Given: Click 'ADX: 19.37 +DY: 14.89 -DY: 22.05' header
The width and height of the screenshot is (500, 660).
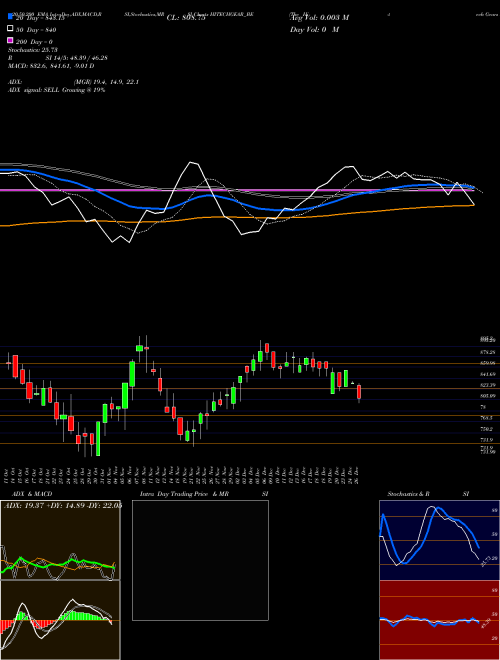Looking at the screenshot, I should point(63,505).
